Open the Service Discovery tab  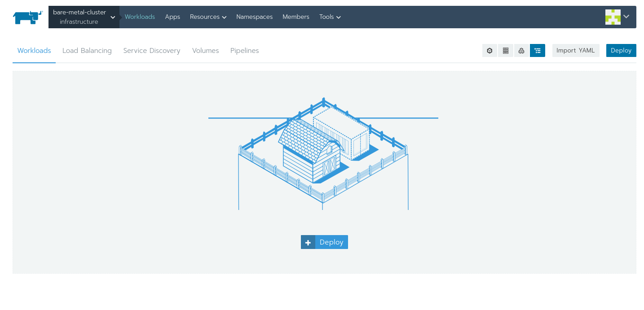(x=152, y=51)
